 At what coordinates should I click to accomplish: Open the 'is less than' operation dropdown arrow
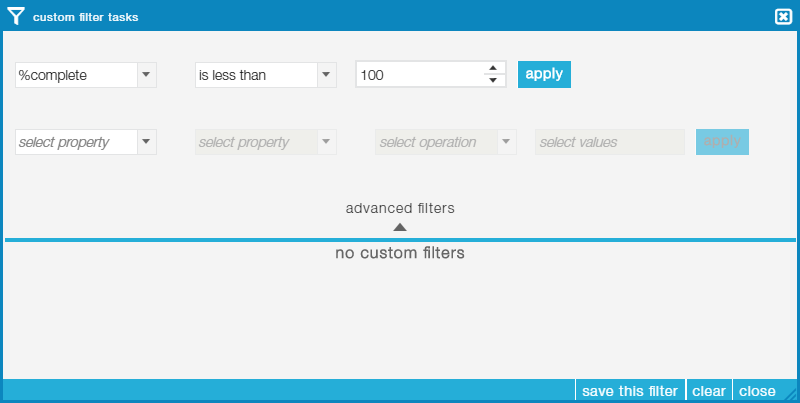point(327,75)
